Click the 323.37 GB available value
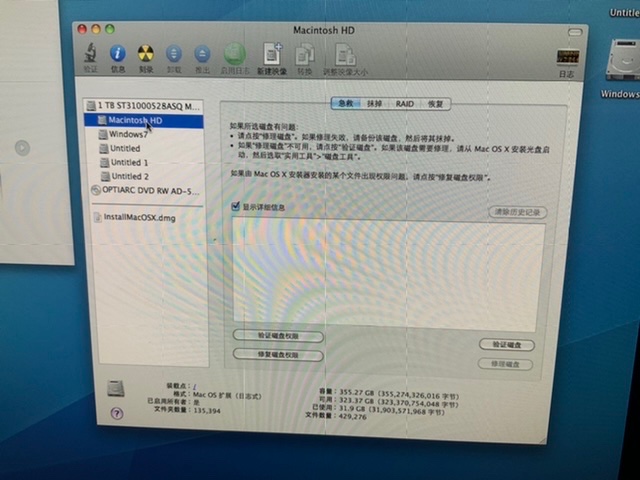640x480 pixels. (399, 403)
